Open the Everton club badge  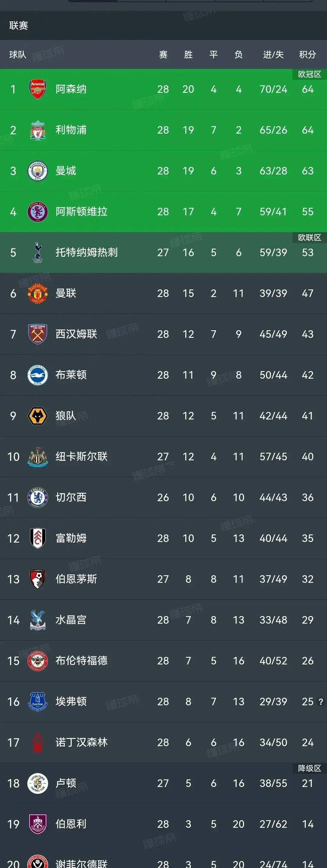point(38,702)
